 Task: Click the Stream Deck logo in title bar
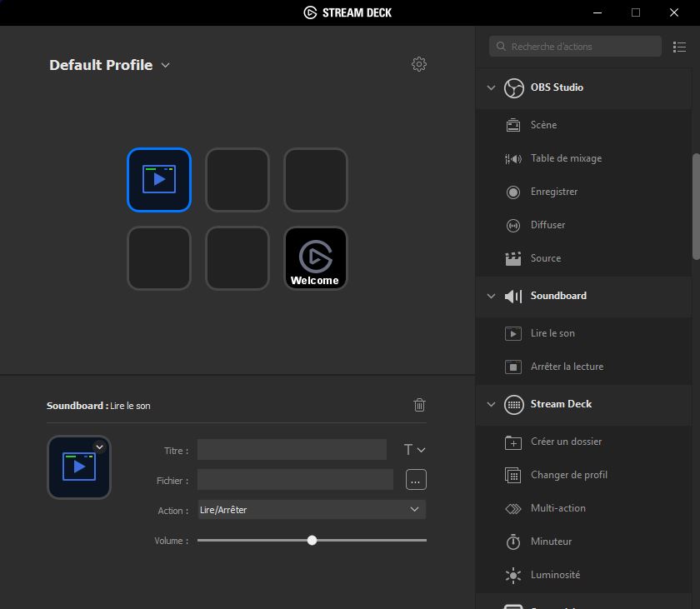tap(310, 12)
